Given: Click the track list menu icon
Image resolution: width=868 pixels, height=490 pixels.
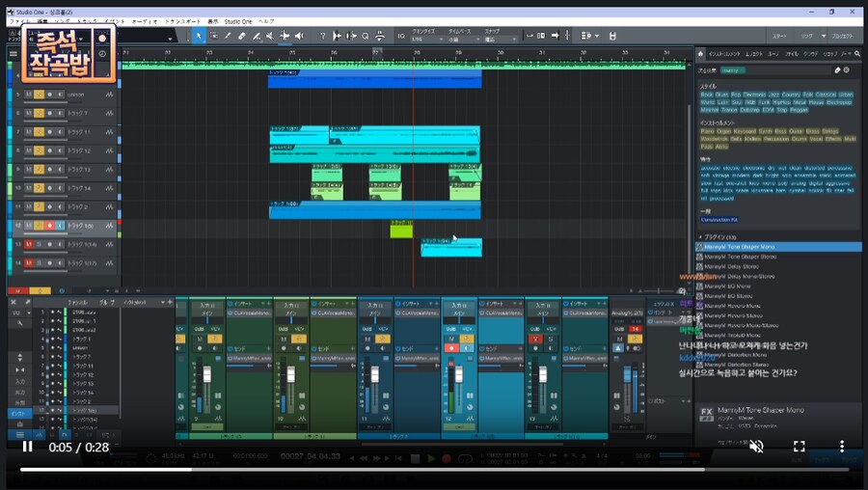Looking at the screenshot, I should (14, 54).
